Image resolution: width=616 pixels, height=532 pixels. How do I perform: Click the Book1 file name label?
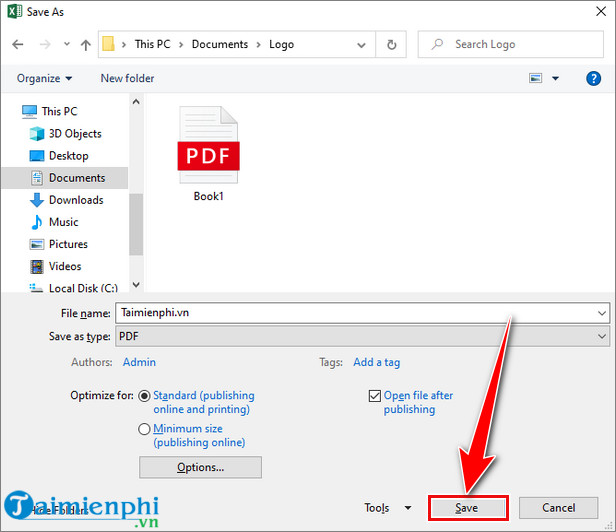pos(209,196)
